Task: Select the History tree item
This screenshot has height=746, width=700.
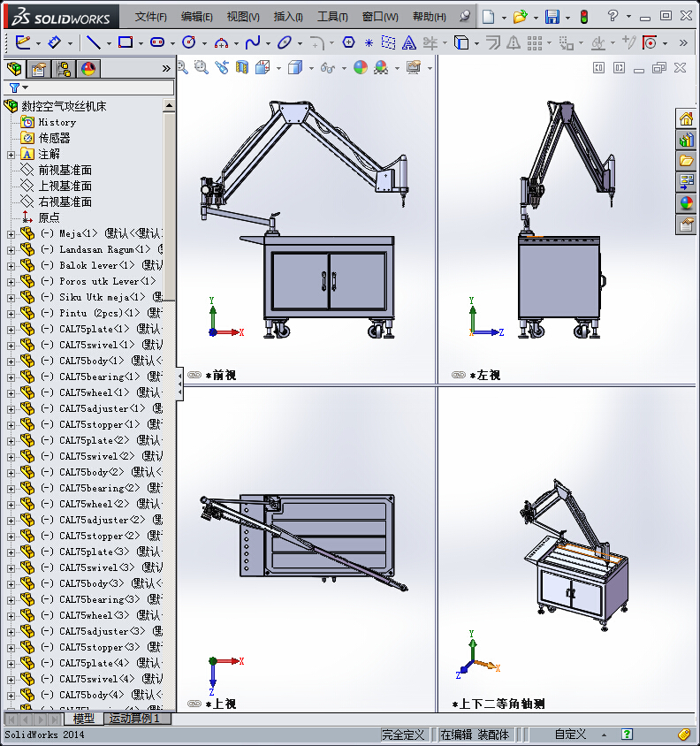Action: click(57, 123)
